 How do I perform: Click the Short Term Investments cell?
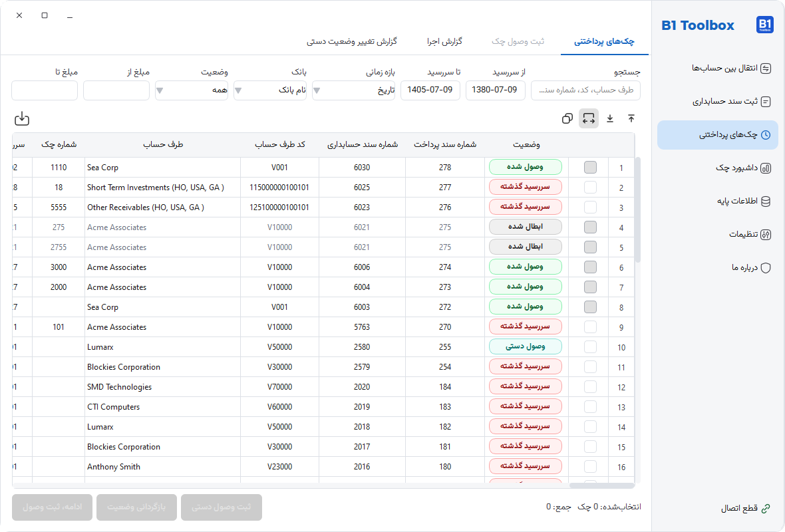(163, 187)
